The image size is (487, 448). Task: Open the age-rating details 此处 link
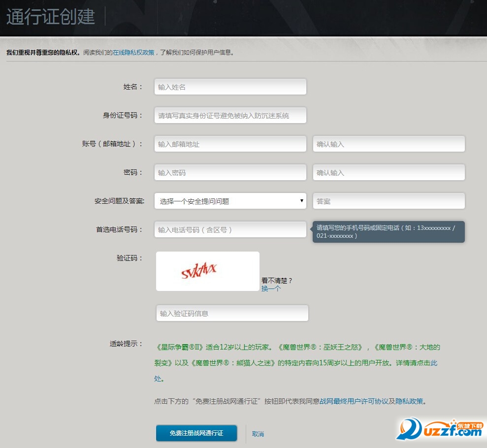434,363
